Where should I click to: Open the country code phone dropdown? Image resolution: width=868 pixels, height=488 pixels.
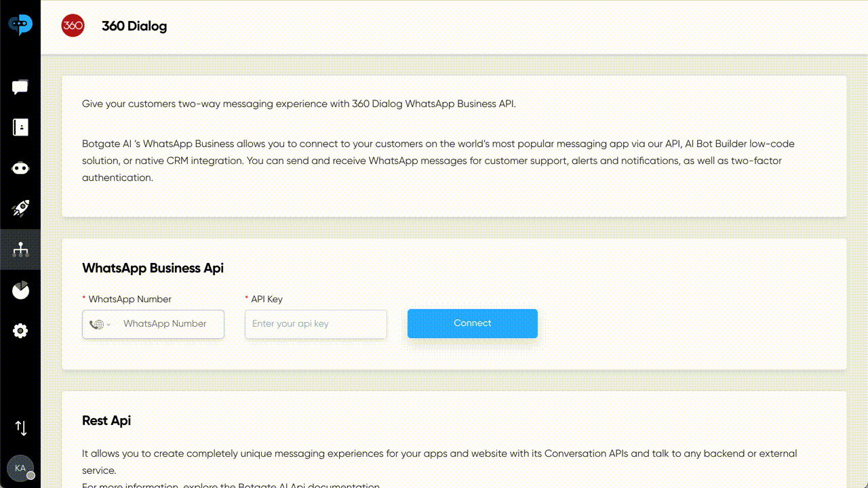[100, 324]
